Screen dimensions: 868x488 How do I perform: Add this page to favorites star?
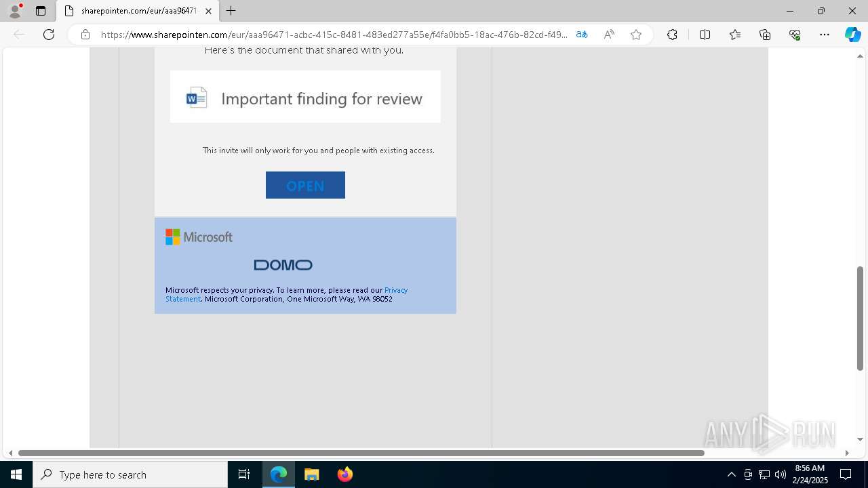tap(636, 35)
